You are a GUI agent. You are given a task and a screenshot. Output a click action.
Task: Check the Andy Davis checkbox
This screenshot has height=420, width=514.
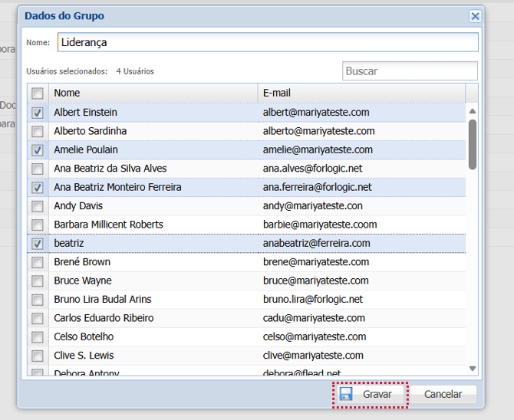tap(38, 206)
